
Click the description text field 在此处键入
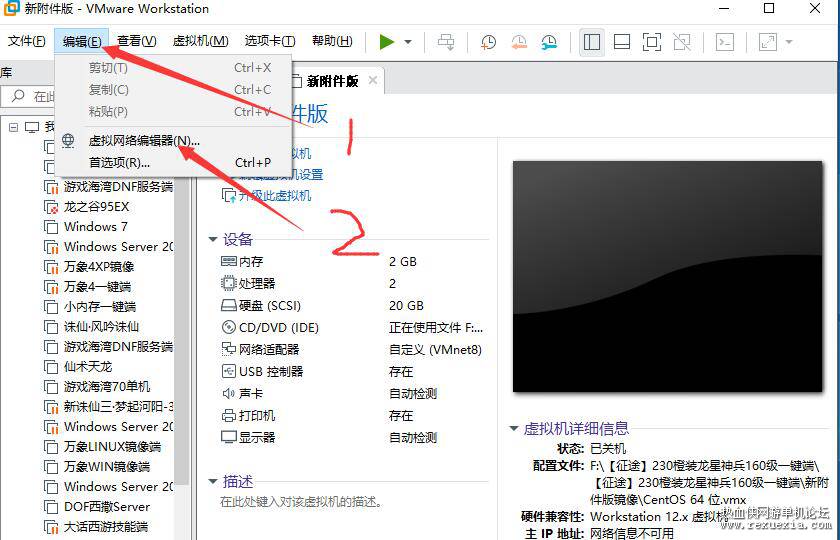[x=302, y=502]
